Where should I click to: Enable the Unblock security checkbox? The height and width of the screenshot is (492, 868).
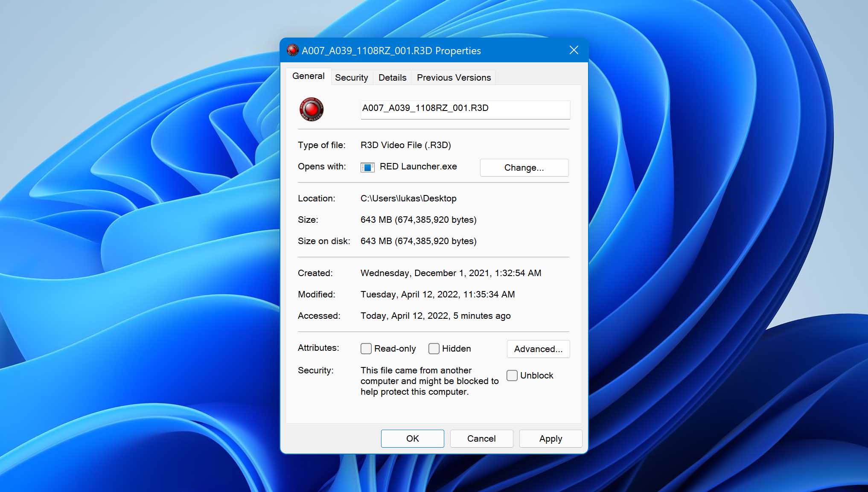(x=512, y=375)
